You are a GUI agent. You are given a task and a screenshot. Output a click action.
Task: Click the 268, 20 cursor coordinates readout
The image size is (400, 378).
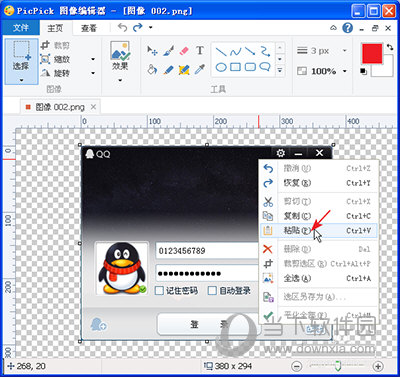(26, 366)
